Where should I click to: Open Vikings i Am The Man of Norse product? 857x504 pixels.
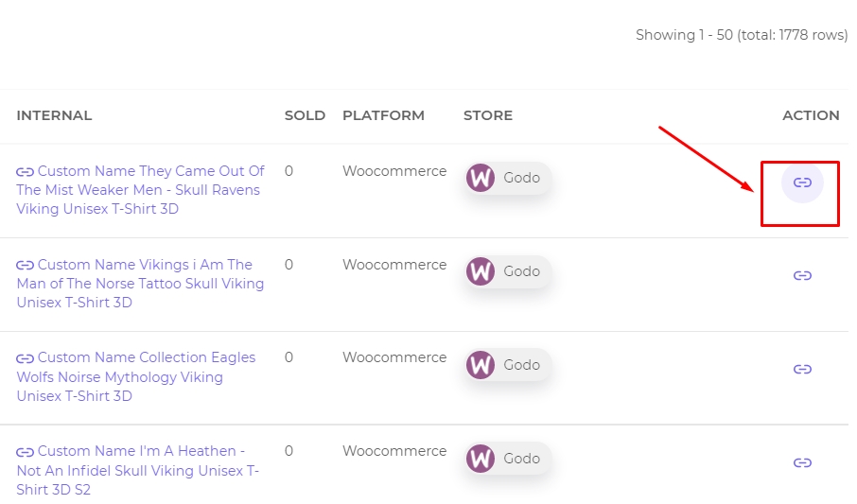click(140, 283)
